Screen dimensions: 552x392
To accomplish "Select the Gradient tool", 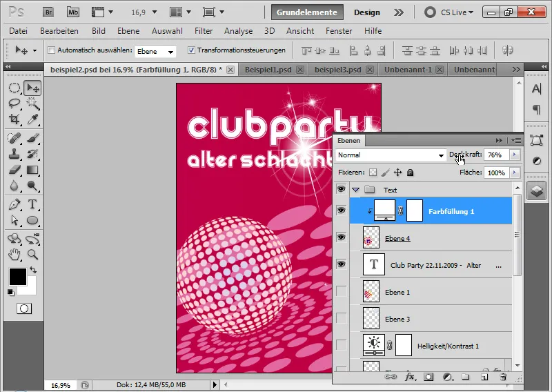I will click(32, 170).
